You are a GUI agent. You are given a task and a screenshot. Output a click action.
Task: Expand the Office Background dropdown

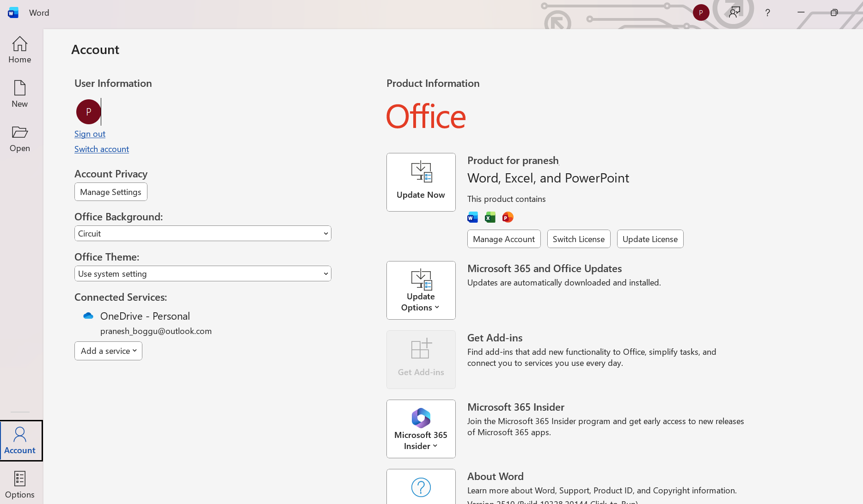pos(203,233)
